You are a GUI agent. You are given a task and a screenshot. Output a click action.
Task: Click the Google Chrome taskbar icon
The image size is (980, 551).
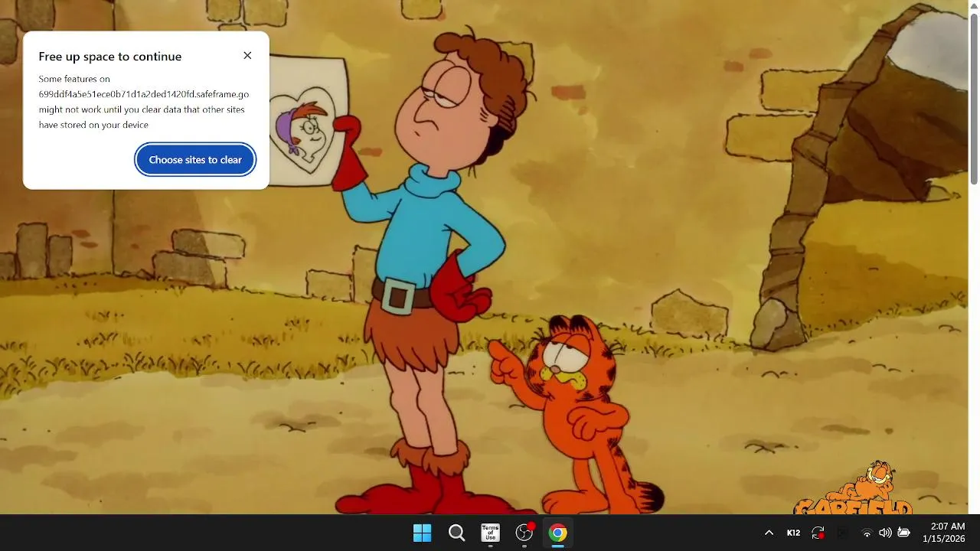coord(558,533)
